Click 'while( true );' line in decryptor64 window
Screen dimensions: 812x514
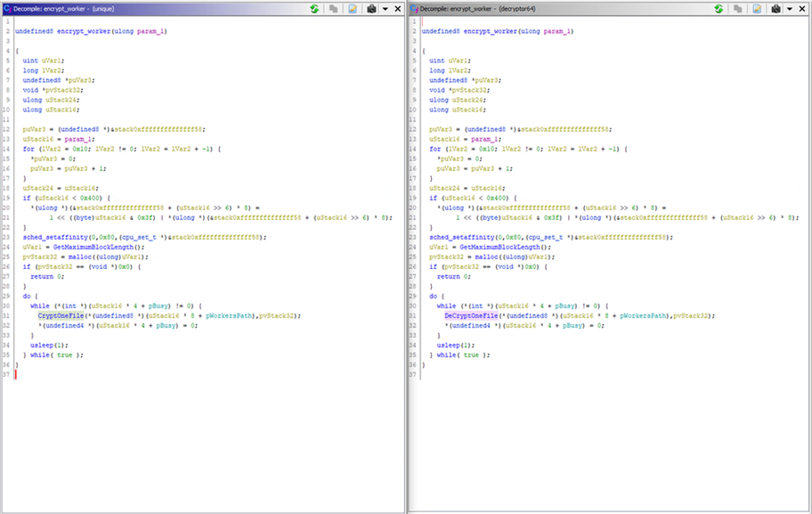(x=459, y=355)
